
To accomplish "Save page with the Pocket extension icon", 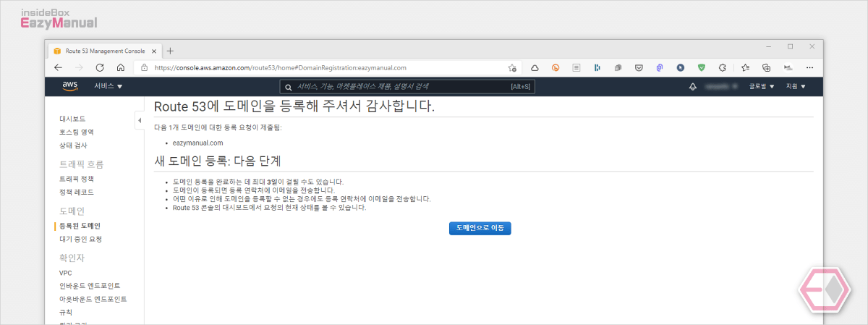I will [x=639, y=67].
